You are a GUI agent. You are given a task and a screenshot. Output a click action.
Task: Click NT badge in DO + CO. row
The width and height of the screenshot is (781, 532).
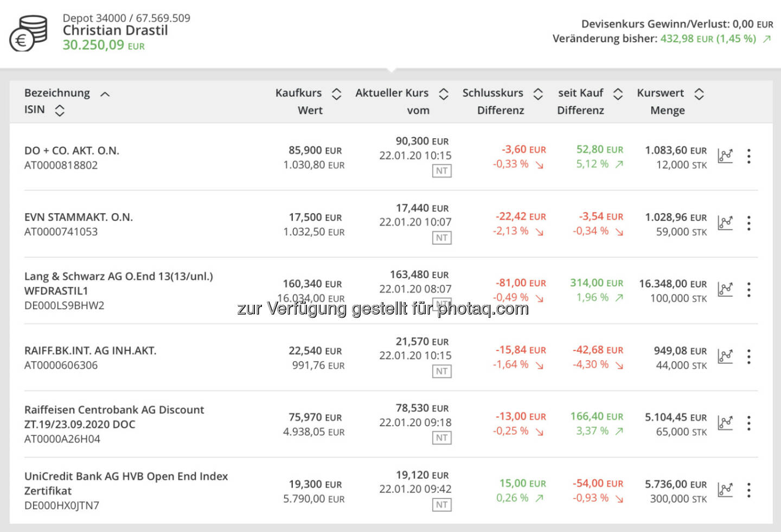point(442,171)
